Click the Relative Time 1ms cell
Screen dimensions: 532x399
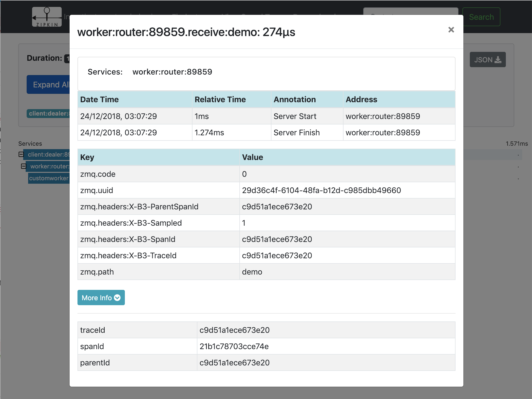pos(231,116)
